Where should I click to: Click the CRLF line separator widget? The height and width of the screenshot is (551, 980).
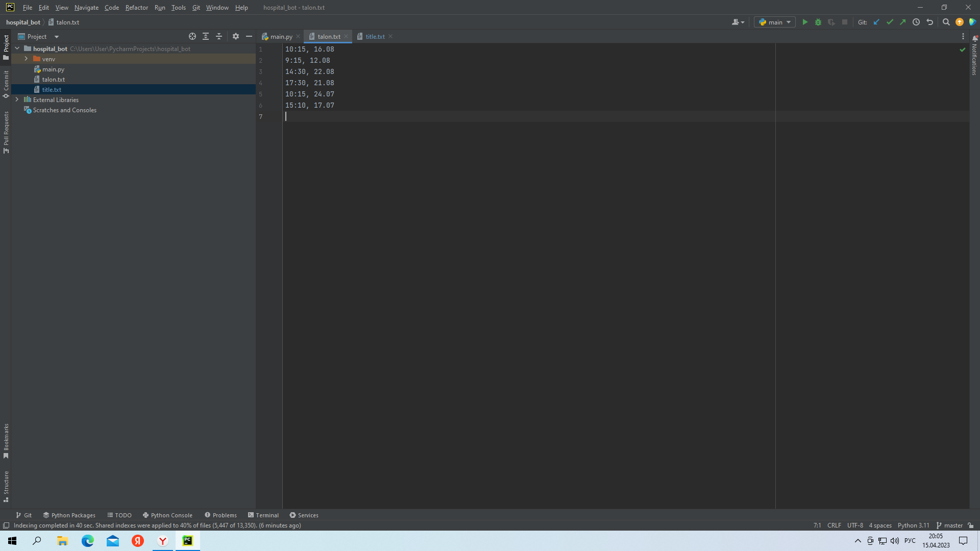[834, 525]
